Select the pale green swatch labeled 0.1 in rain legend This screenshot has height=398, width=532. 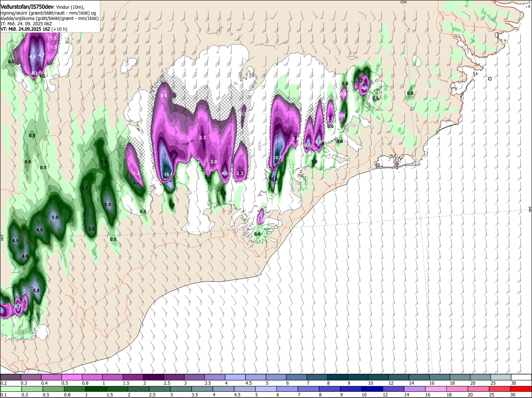[10, 389]
